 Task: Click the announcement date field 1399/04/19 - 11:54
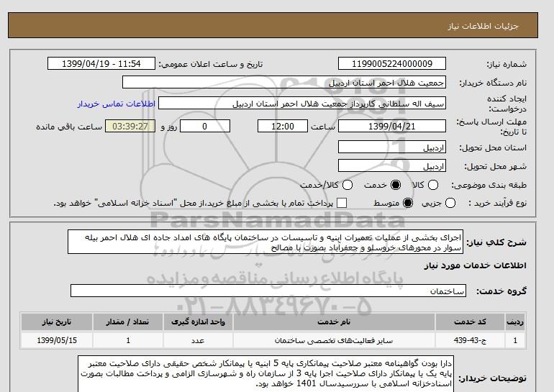[x=101, y=63]
